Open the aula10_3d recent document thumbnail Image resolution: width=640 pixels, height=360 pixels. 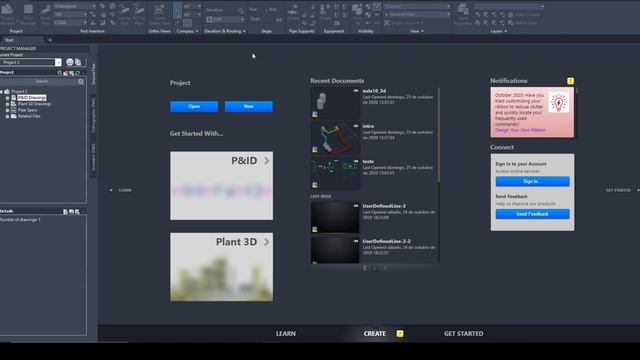coord(335,103)
